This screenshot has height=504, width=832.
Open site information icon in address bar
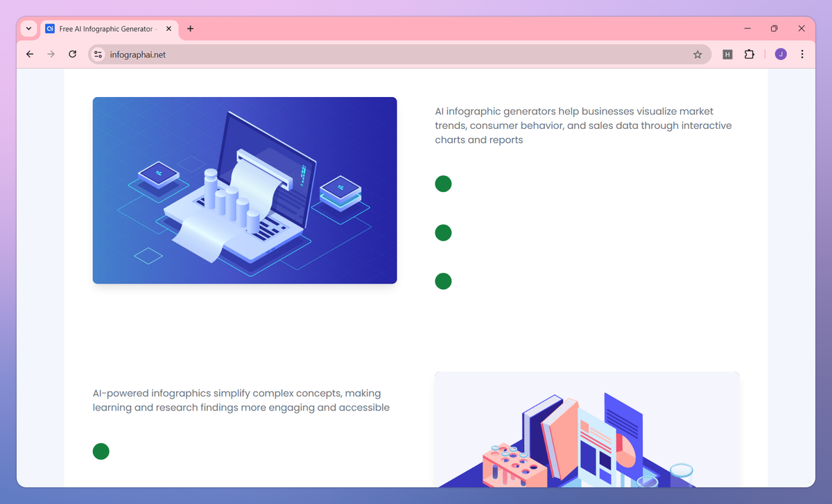(98, 54)
